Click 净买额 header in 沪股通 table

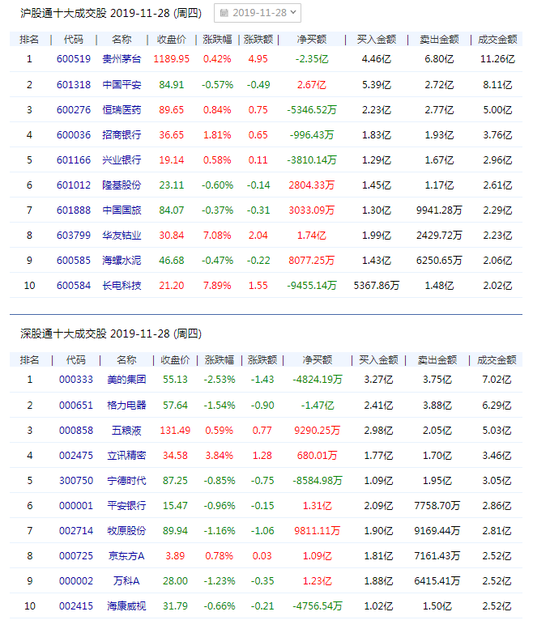(x=311, y=39)
